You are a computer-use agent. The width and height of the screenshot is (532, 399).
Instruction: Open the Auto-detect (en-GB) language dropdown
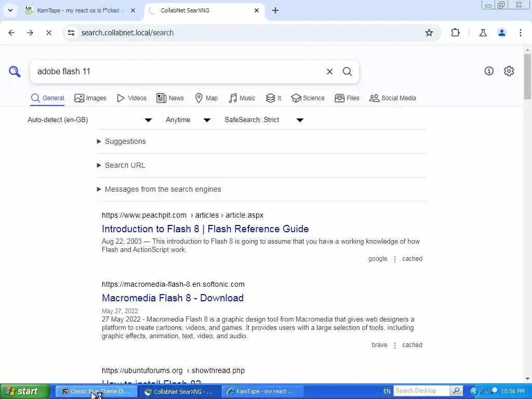90,120
